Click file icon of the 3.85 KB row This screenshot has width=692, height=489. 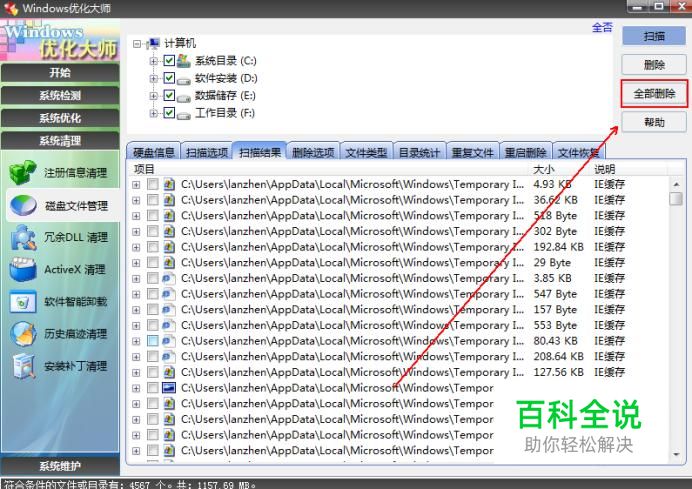(169, 278)
